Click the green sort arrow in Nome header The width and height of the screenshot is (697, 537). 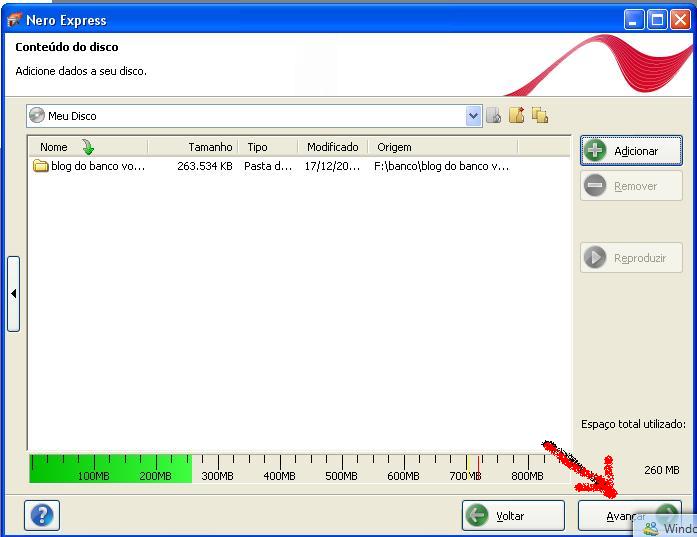tap(88, 147)
